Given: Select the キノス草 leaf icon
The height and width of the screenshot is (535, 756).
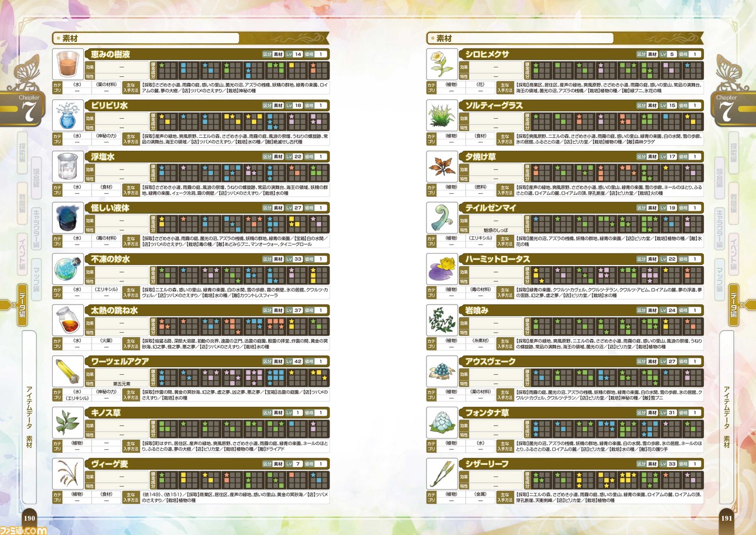Looking at the screenshot, I should click(x=68, y=423).
